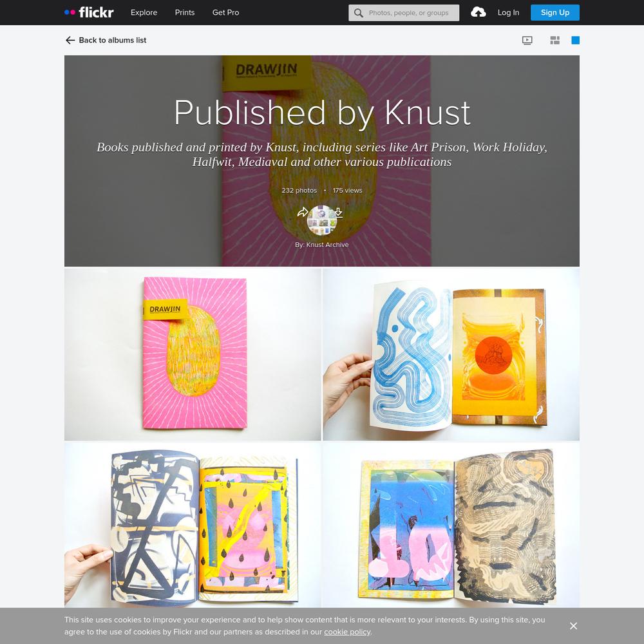Click the Log In link
644x644 pixels.
click(x=508, y=12)
